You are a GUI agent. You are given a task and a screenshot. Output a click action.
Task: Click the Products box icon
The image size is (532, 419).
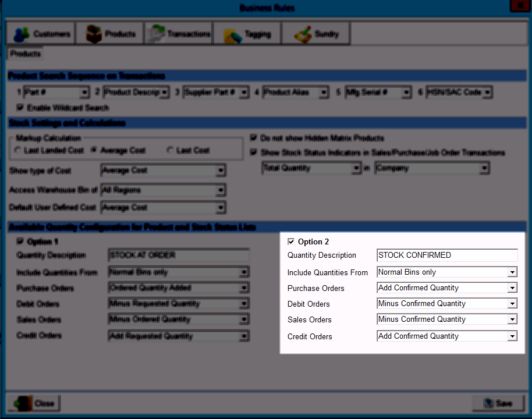(94, 34)
